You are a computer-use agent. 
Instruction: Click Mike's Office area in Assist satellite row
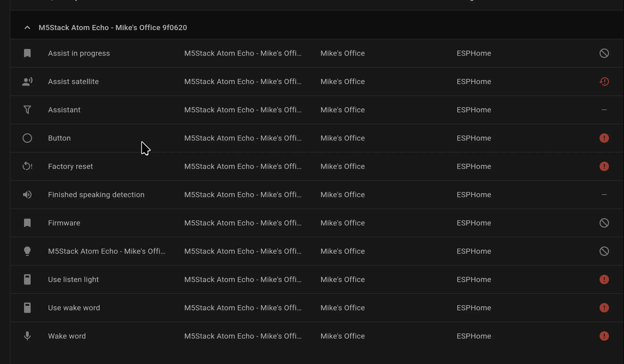343,81
